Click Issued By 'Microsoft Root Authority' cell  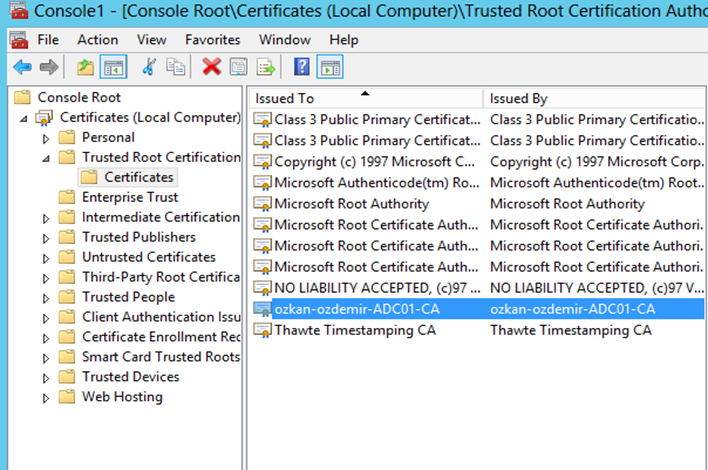[567, 204]
